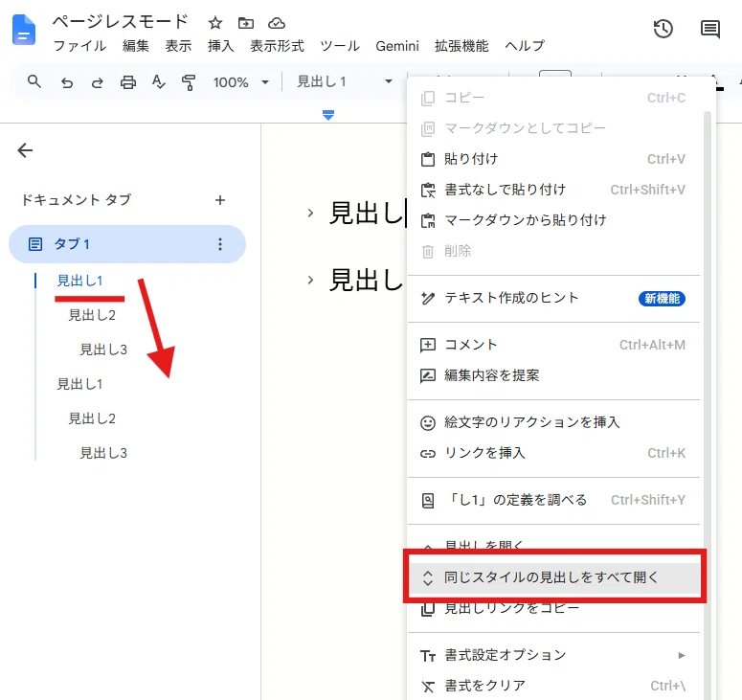Image resolution: width=742 pixels, height=700 pixels.
Task: Click the search magnifier in the toolbar
Action: pyautogui.click(x=34, y=81)
